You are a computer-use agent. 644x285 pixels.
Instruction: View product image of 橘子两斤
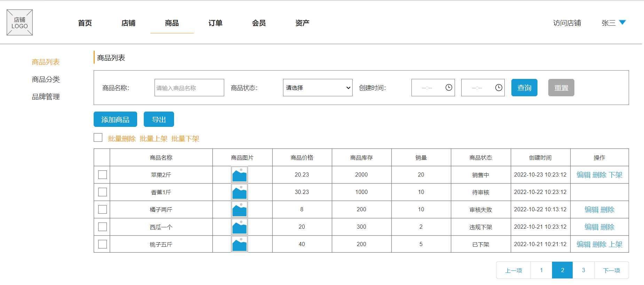239,210
